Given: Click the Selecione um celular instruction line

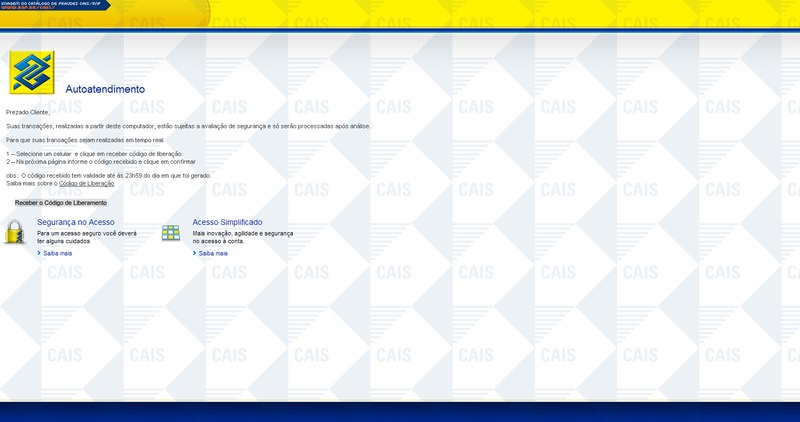Looking at the screenshot, I should (x=98, y=154).
